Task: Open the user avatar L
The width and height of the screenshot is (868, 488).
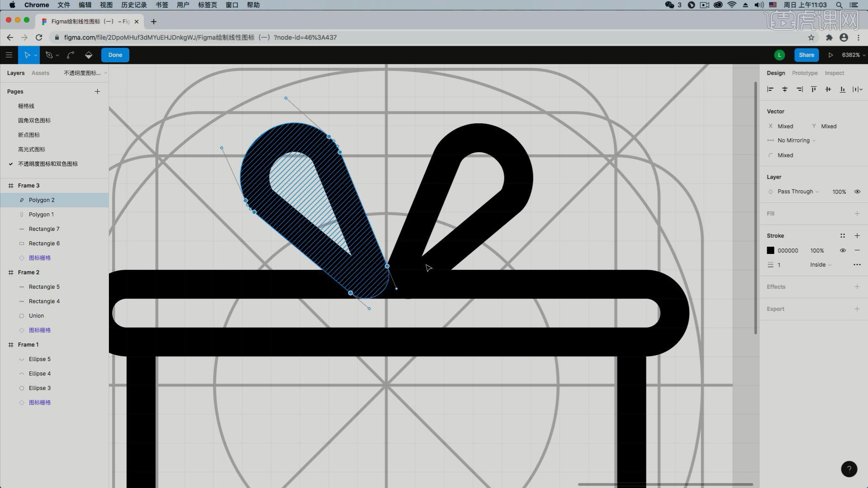Action: 779,55
